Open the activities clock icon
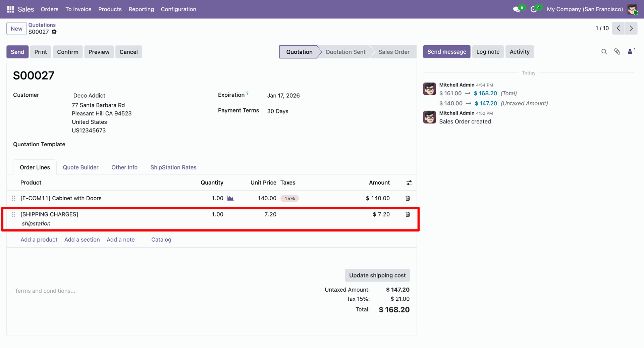 point(533,9)
